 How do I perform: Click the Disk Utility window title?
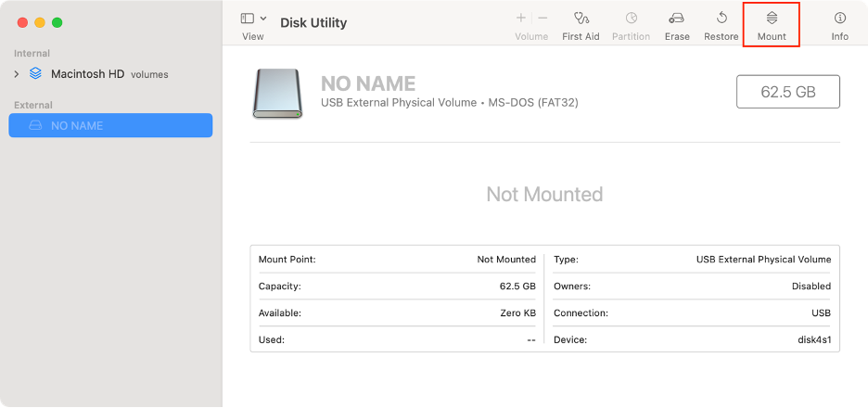[313, 22]
